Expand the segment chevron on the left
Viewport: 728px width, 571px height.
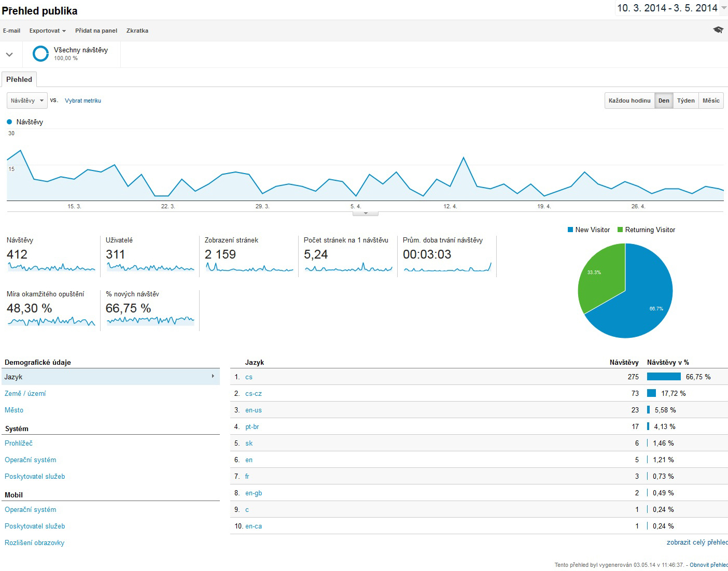click(x=9, y=54)
